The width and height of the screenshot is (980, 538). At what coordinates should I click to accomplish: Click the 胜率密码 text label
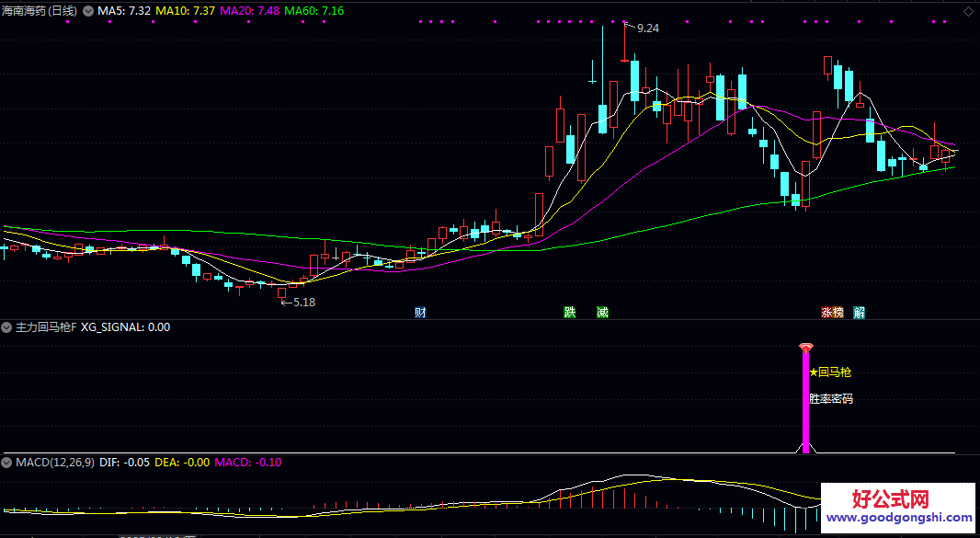tap(831, 399)
